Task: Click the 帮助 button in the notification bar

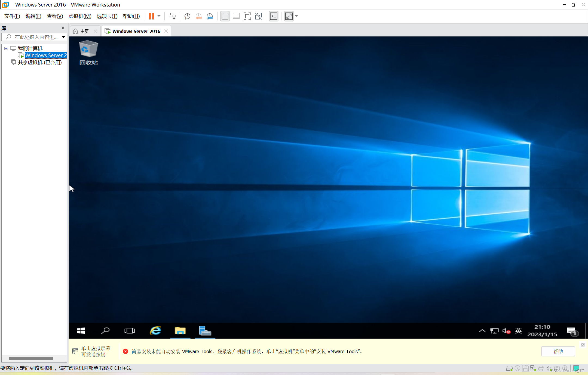Action: tap(558, 351)
